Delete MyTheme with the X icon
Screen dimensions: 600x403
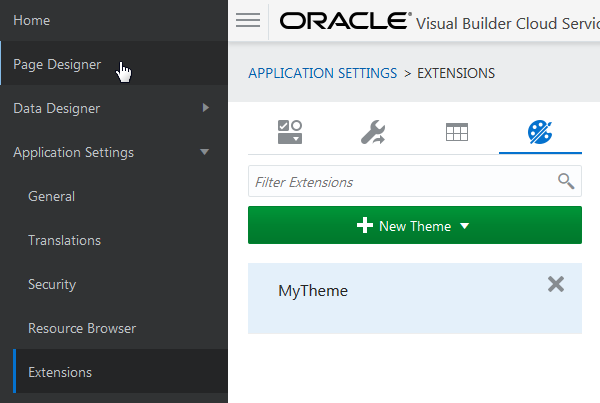[x=556, y=284]
